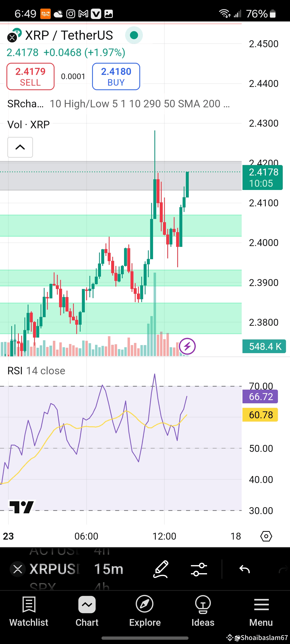Tap the red 2.4179 SELL button
This screenshot has height=644, width=290.
point(30,76)
